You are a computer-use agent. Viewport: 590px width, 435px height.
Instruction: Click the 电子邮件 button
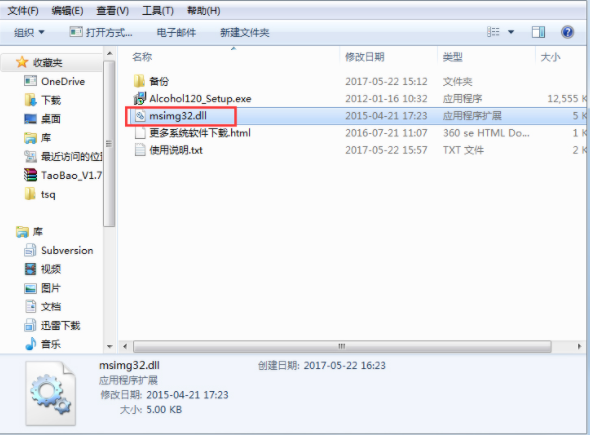176,33
